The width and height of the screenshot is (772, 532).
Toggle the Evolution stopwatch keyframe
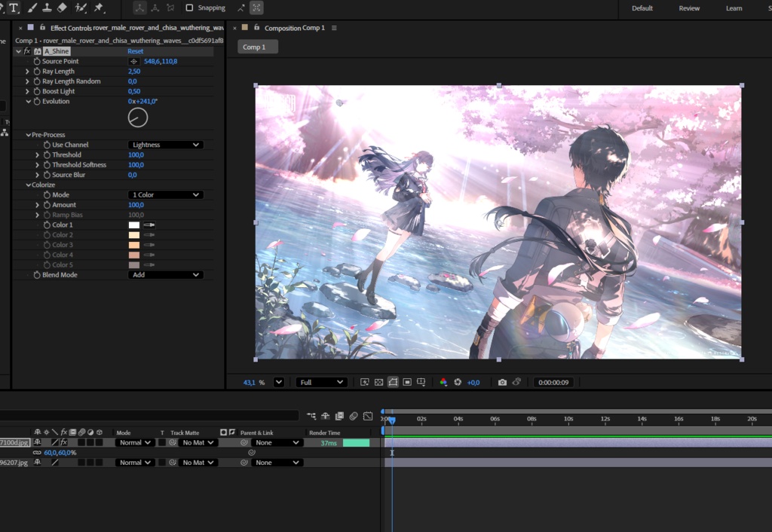[37, 102]
